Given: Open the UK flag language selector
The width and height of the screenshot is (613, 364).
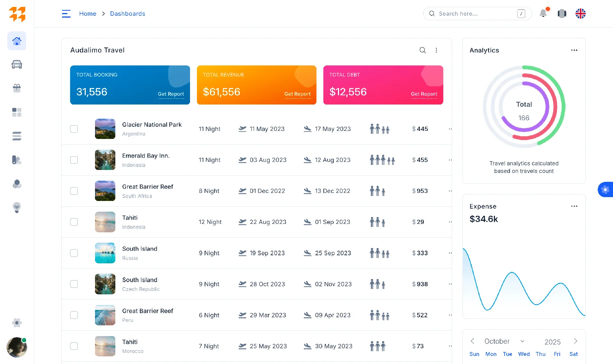Looking at the screenshot, I should click(x=581, y=14).
